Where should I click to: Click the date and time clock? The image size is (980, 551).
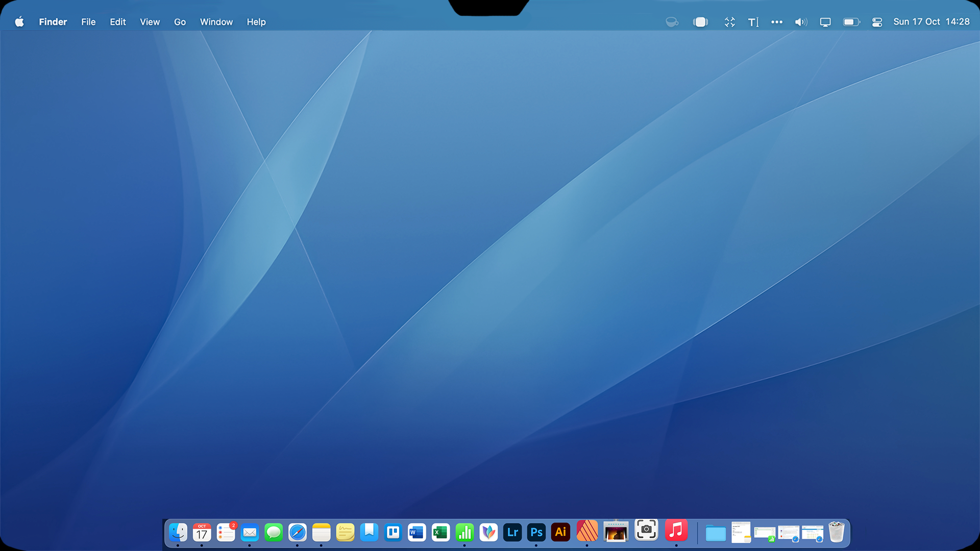[931, 22]
